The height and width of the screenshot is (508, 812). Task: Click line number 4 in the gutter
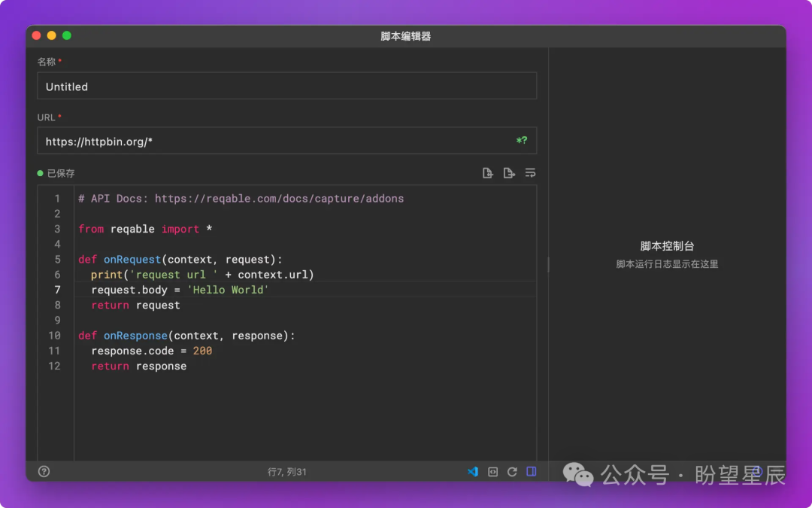click(57, 244)
